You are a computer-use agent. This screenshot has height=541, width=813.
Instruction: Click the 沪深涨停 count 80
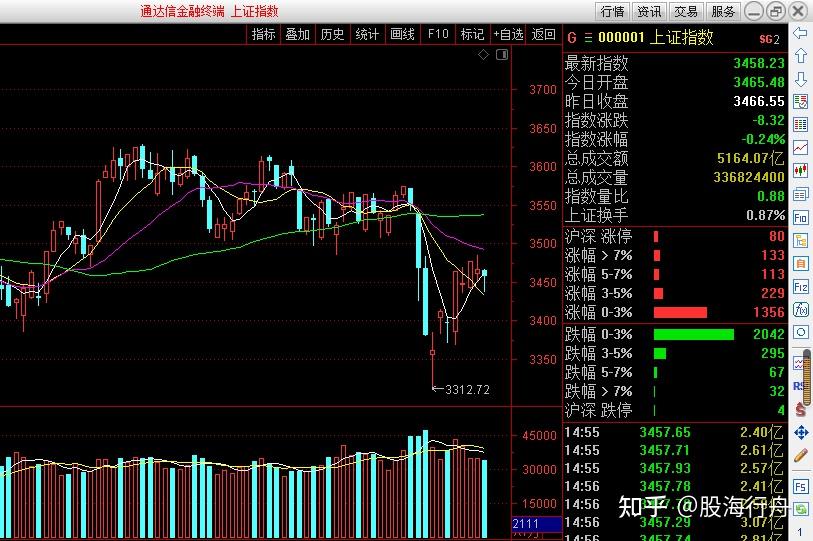[777, 237]
